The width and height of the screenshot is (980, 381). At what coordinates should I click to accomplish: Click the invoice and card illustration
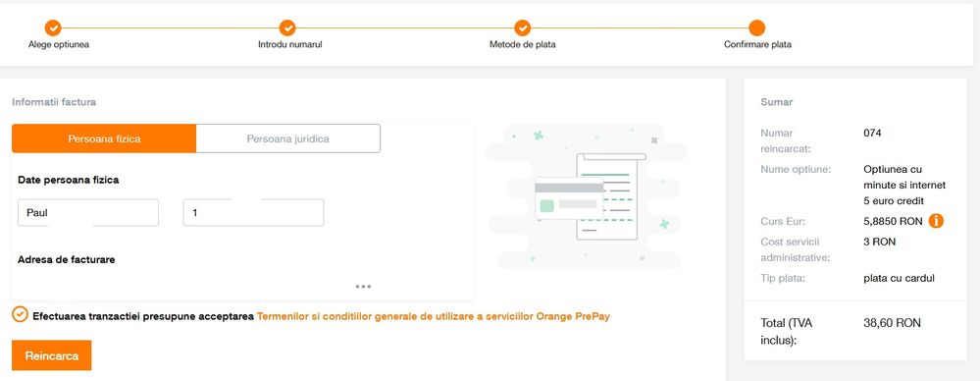pos(587,196)
